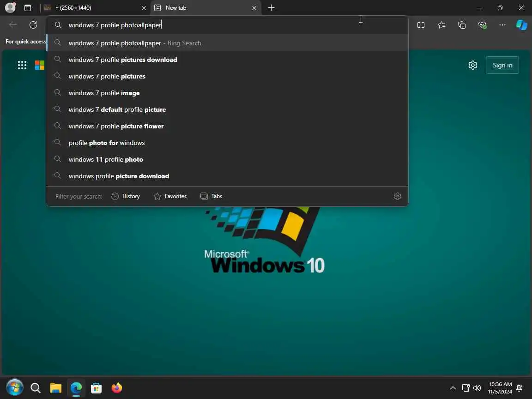Open Browser essentials heart icon
The width and height of the screenshot is (532, 399).
point(482,25)
